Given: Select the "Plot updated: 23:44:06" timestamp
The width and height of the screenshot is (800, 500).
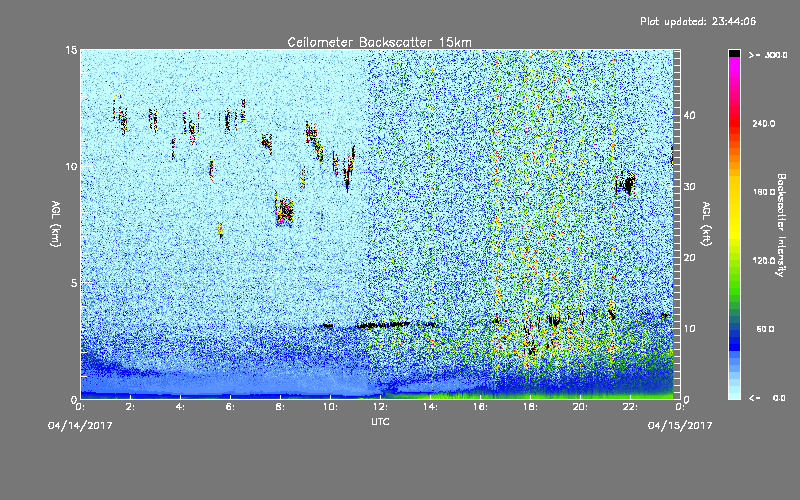Looking at the screenshot, I should (698, 21).
